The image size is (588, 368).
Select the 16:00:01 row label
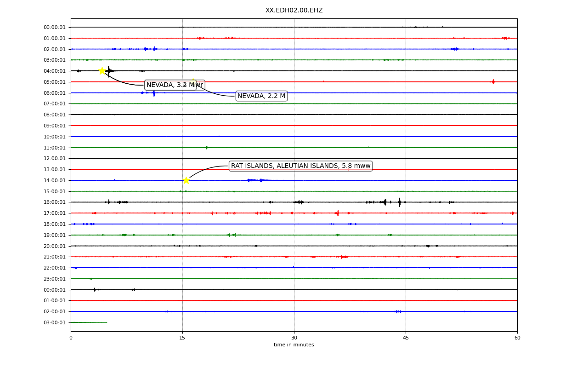(x=55, y=202)
